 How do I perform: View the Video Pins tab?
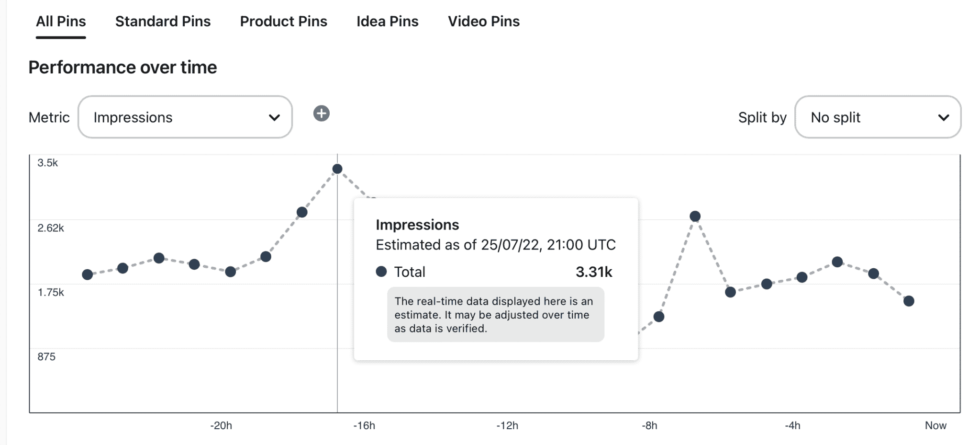483,21
